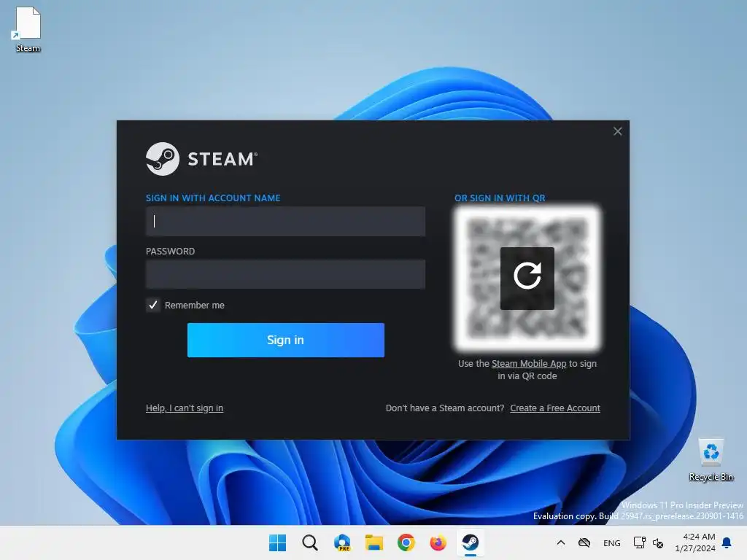Viewport: 747px width, 560px height.
Task: Open network status tray icon
Action: 639,542
